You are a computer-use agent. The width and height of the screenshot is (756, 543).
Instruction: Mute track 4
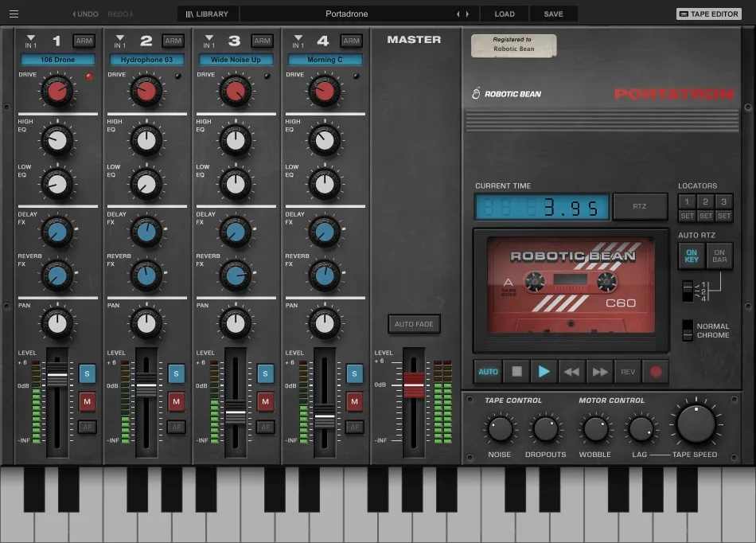pyautogui.click(x=354, y=402)
